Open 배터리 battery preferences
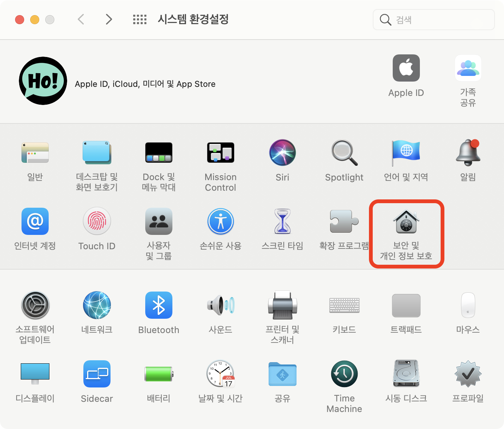Image resolution: width=504 pixels, height=429 pixels. [x=159, y=374]
